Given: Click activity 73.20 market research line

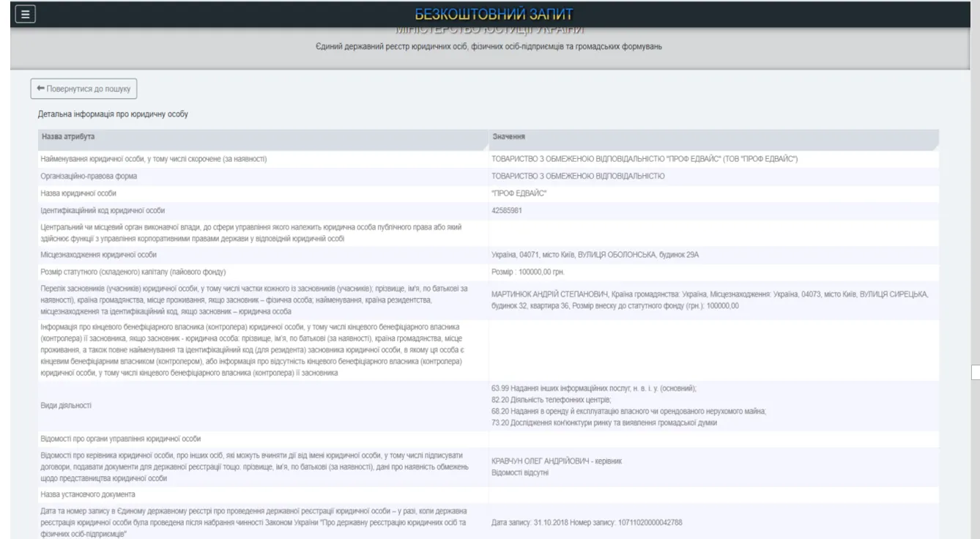Looking at the screenshot, I should [x=604, y=423].
